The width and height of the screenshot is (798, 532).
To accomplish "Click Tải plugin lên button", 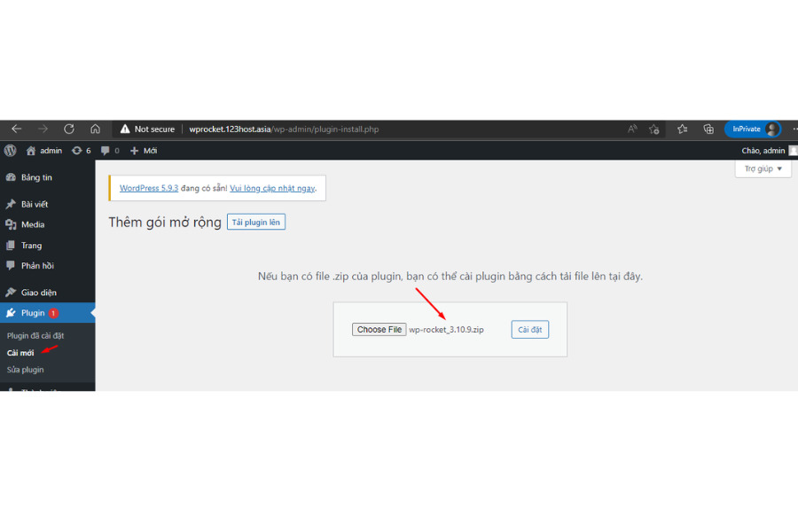I will coord(255,222).
